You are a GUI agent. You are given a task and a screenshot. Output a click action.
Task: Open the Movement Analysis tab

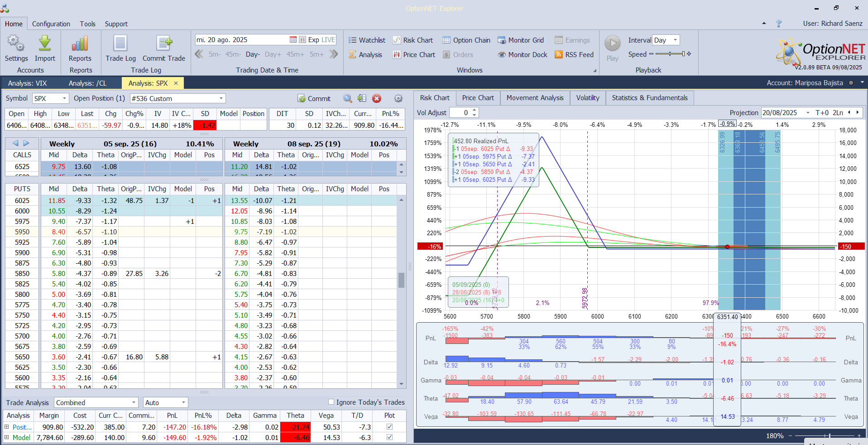(535, 98)
